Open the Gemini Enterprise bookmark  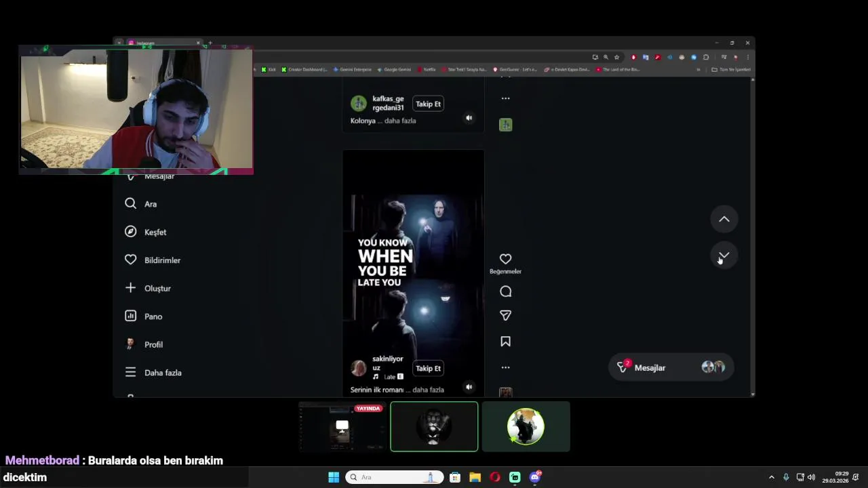pyautogui.click(x=353, y=69)
